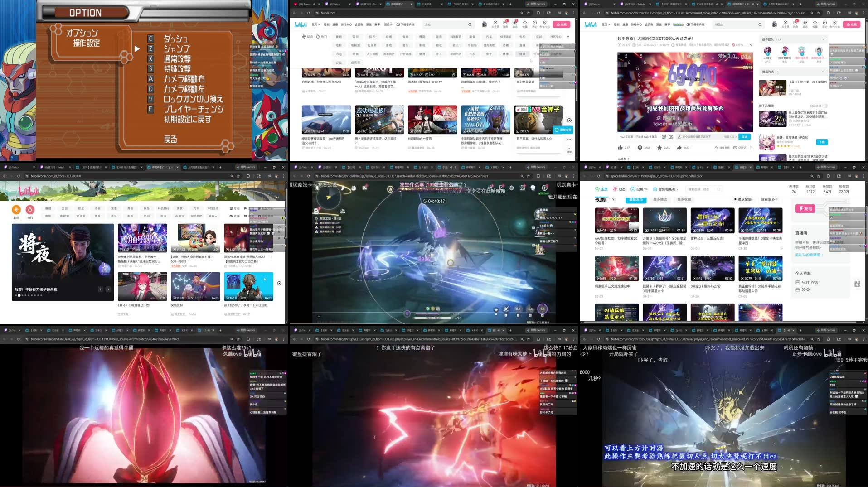This screenshot has height=487, width=868.
Task: Select the 最多播放 sorting option
Action: 661,199
